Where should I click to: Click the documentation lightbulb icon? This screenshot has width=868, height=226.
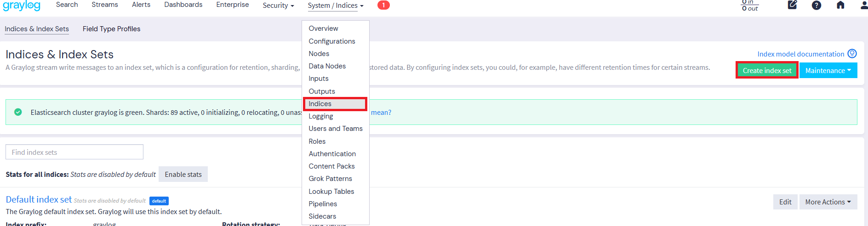pos(852,54)
